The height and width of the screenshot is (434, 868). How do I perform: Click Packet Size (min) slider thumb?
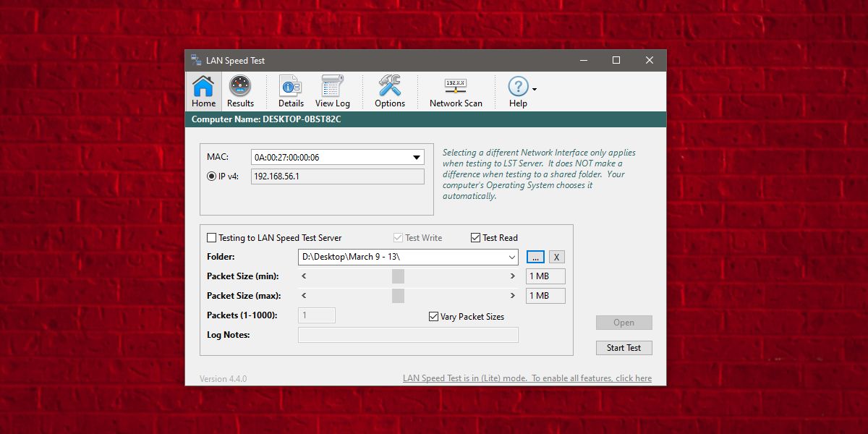[398, 276]
